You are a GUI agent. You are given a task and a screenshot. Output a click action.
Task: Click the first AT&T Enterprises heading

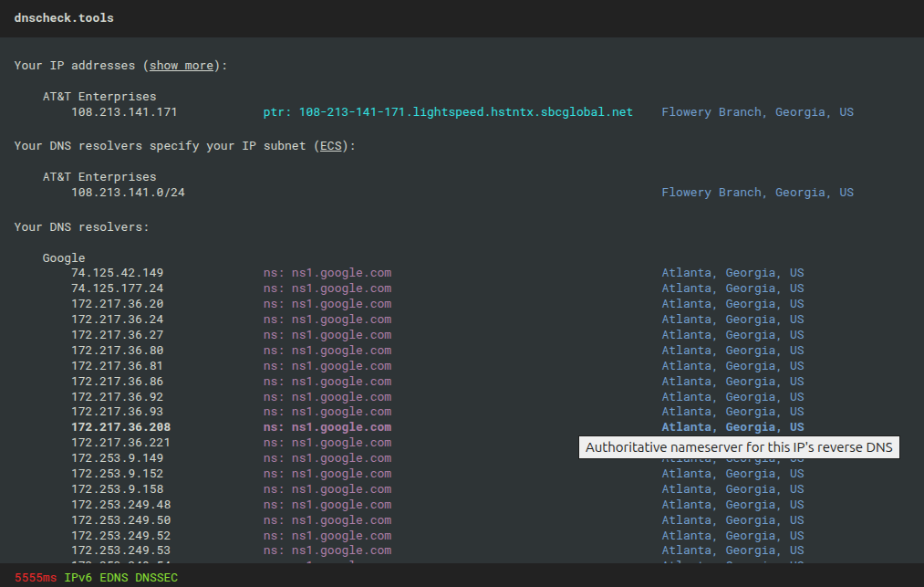(x=99, y=96)
